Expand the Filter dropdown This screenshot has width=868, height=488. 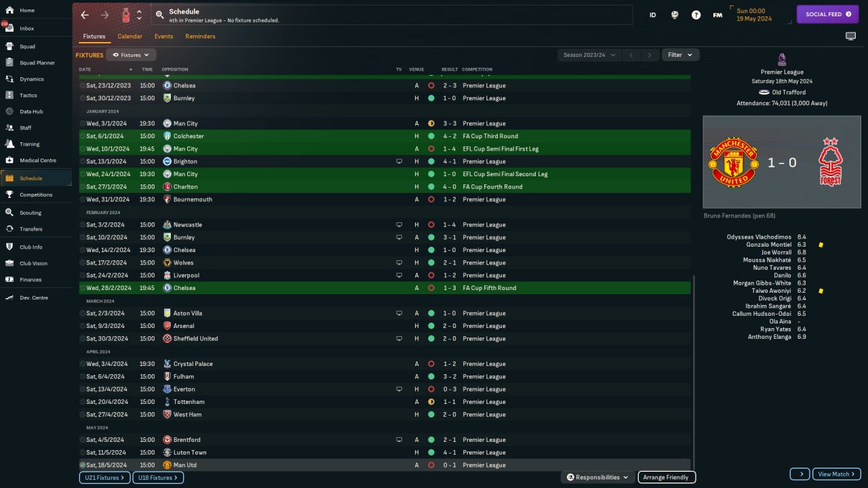(x=680, y=55)
